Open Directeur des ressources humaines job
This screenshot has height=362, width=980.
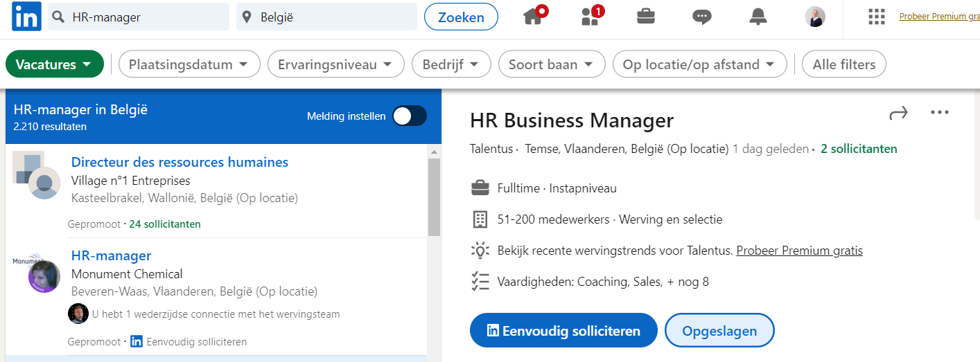coord(180,162)
